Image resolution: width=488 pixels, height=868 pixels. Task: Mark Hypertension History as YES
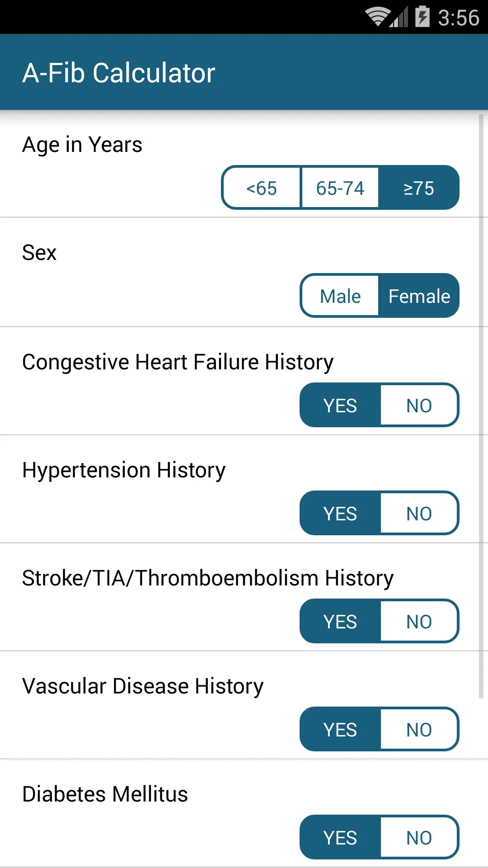[340, 513]
